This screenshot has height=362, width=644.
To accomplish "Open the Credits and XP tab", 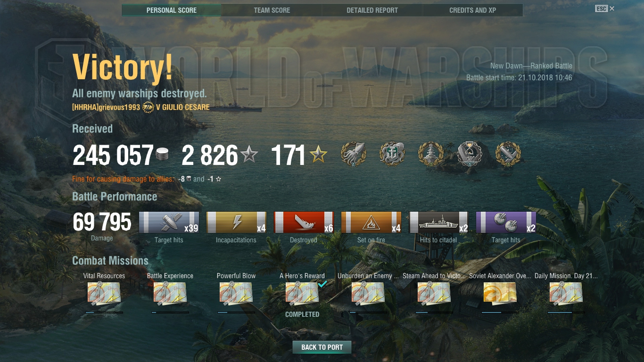I will (473, 10).
